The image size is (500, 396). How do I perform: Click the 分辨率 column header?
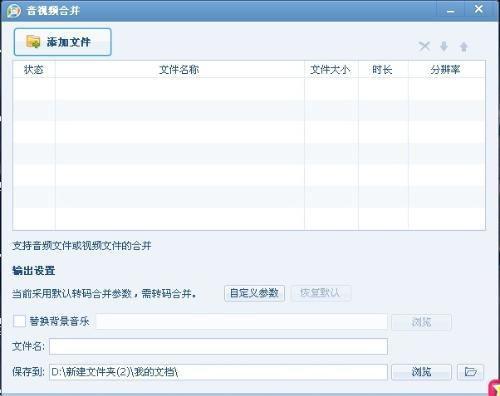[x=446, y=69]
